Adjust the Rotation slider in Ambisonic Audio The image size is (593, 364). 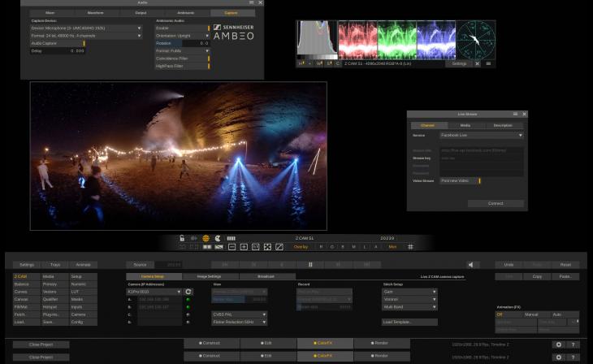pyautogui.click(x=182, y=43)
